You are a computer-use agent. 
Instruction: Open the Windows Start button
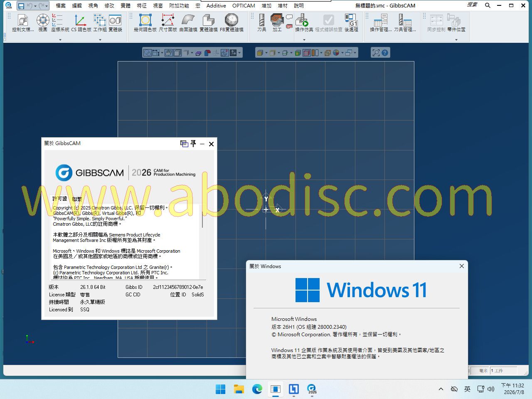220,389
